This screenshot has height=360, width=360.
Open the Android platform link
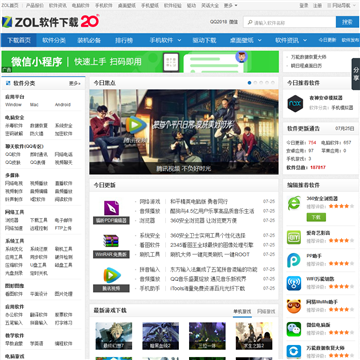coord(63,105)
